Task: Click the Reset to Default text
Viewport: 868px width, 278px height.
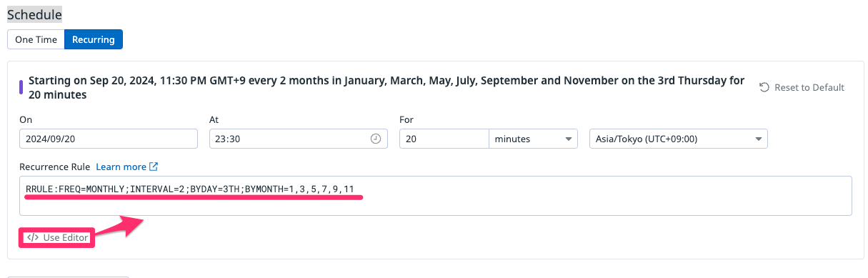Action: click(x=809, y=87)
